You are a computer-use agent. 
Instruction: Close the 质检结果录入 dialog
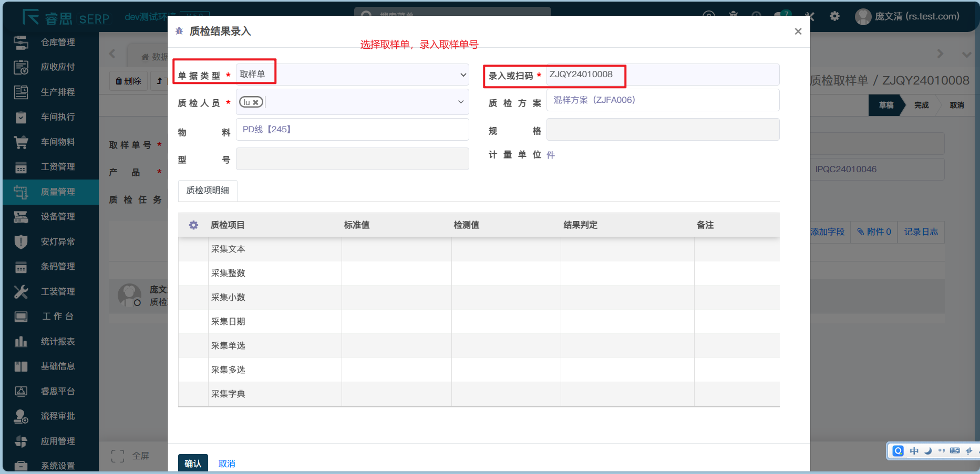click(x=798, y=31)
